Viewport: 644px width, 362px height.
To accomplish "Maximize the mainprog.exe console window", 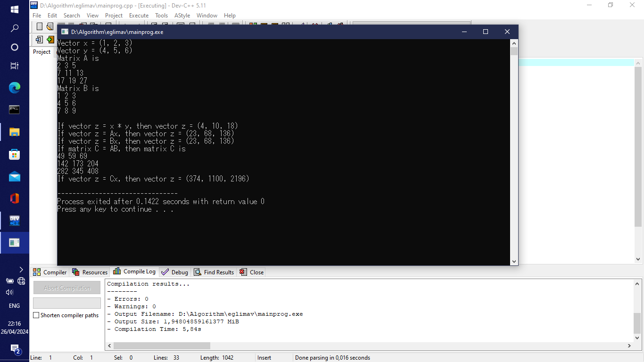I will pos(486,32).
